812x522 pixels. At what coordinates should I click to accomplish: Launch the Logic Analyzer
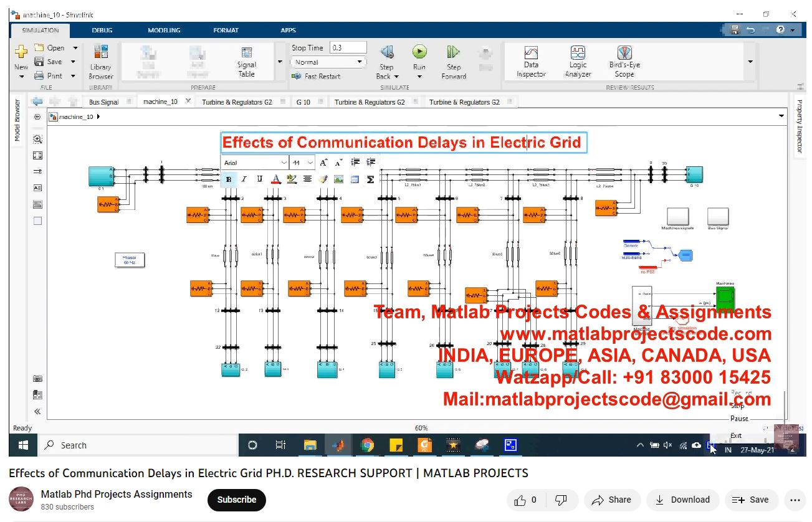point(578,62)
